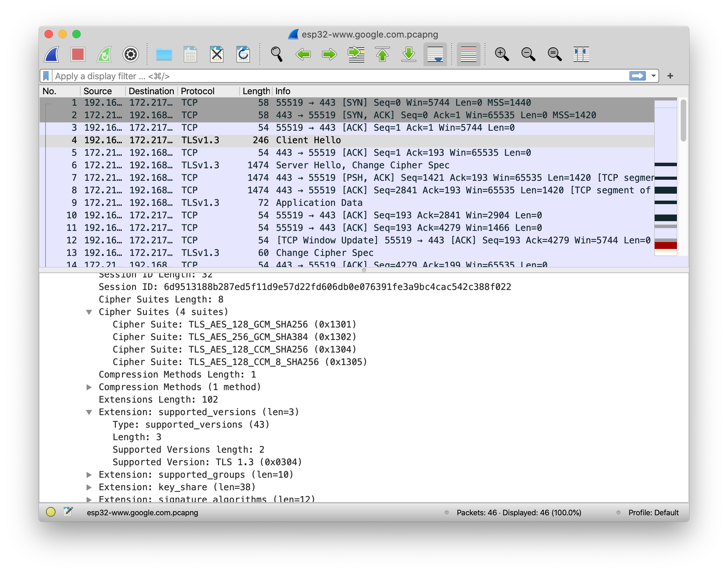This screenshot has height=573, width=728.
Task: Go forward in packet history
Action: click(x=329, y=54)
